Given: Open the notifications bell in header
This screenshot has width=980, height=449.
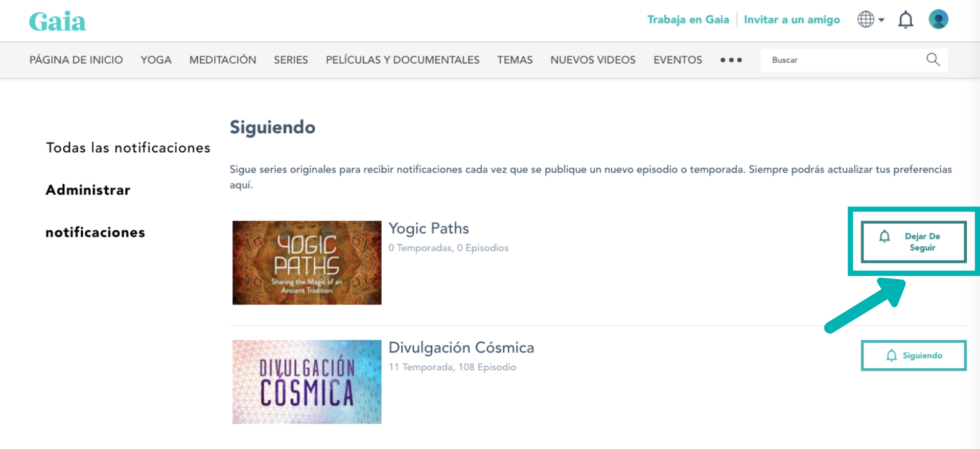Looking at the screenshot, I should click(x=905, y=20).
